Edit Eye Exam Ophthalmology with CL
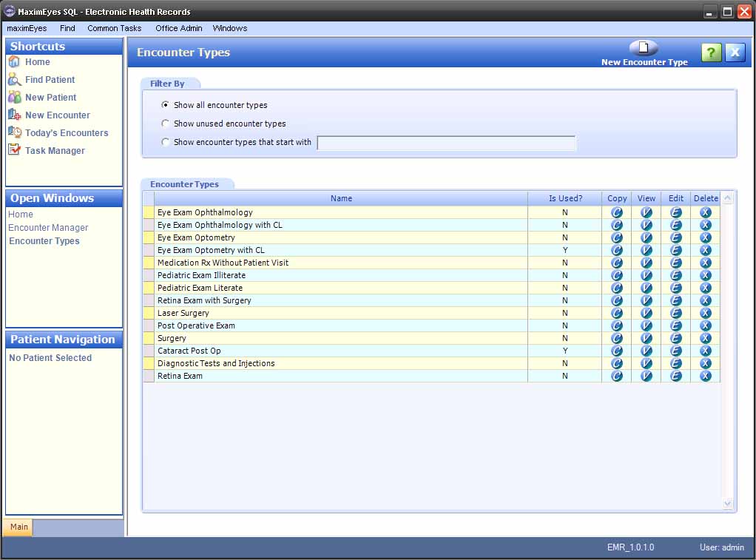 [x=676, y=225]
